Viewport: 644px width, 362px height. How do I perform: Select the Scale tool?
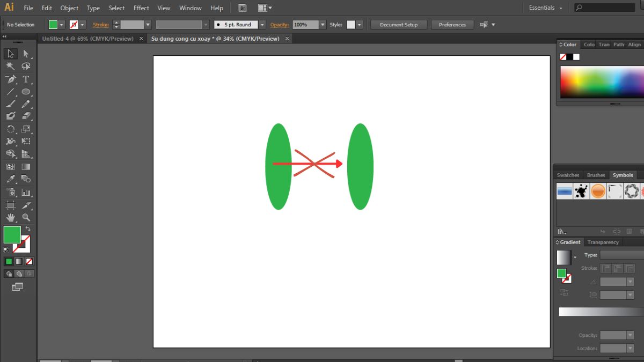click(26, 129)
